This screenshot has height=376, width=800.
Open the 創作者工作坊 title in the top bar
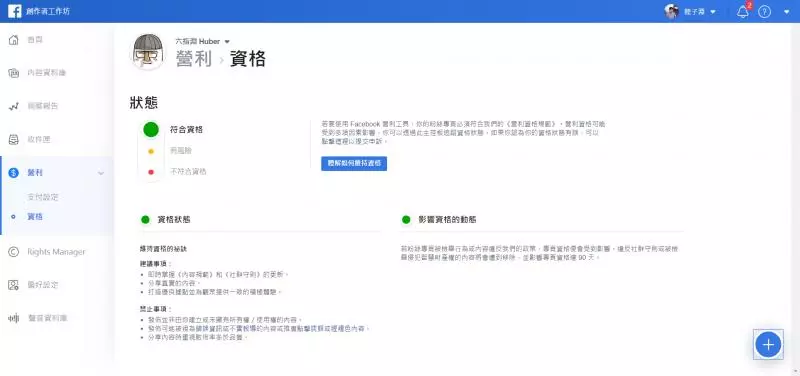(x=48, y=11)
